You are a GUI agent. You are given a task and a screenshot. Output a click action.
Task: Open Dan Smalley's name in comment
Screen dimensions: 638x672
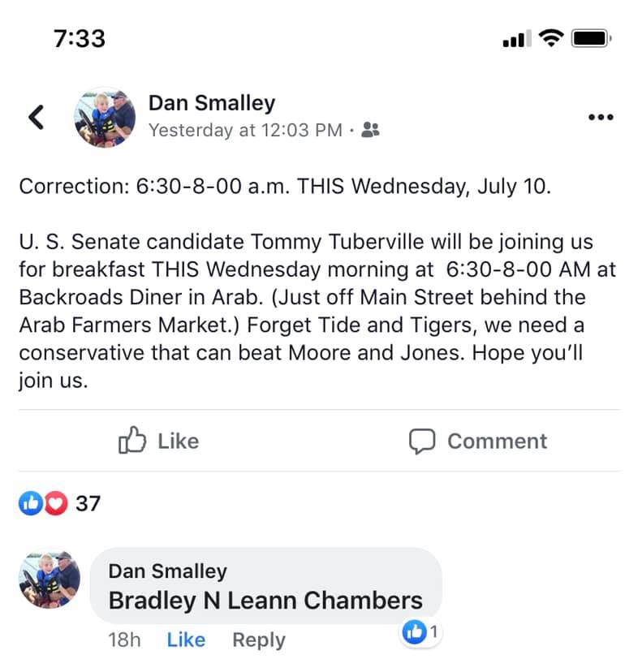point(168,571)
